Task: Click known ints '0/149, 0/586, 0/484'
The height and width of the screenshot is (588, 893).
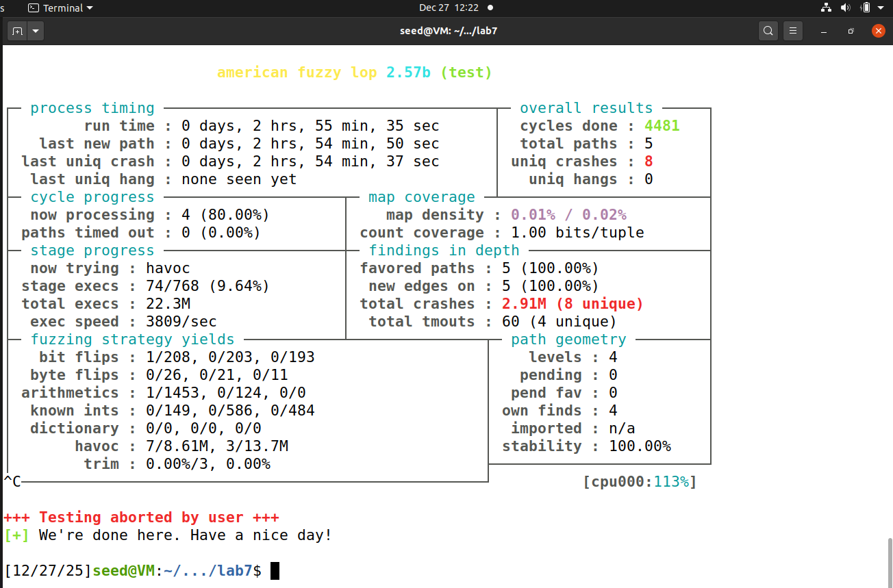Action: [x=230, y=411]
